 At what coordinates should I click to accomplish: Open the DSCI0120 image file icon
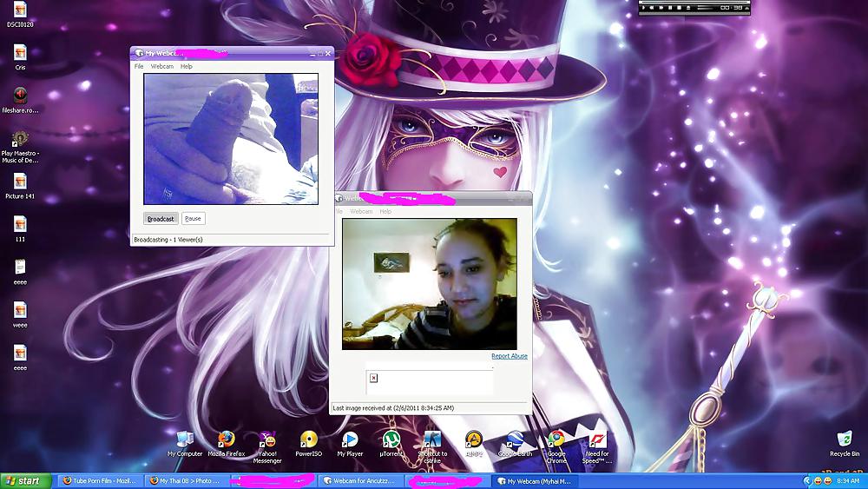(x=20, y=15)
